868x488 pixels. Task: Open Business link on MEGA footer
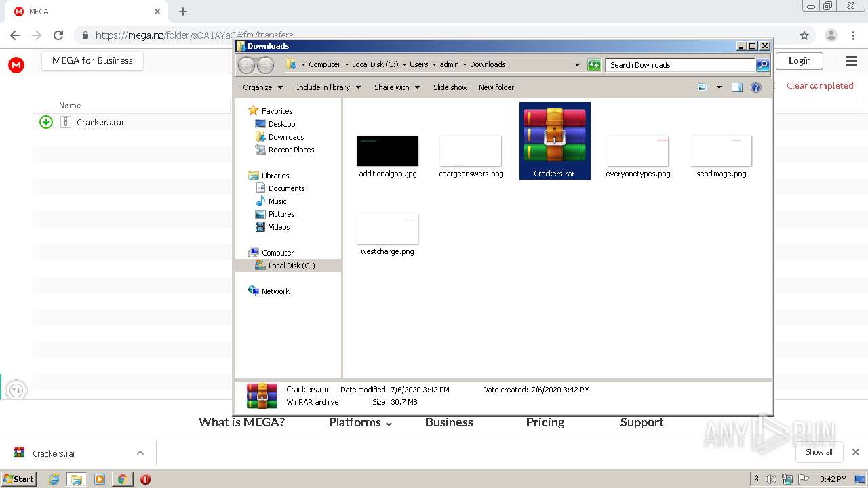449,422
